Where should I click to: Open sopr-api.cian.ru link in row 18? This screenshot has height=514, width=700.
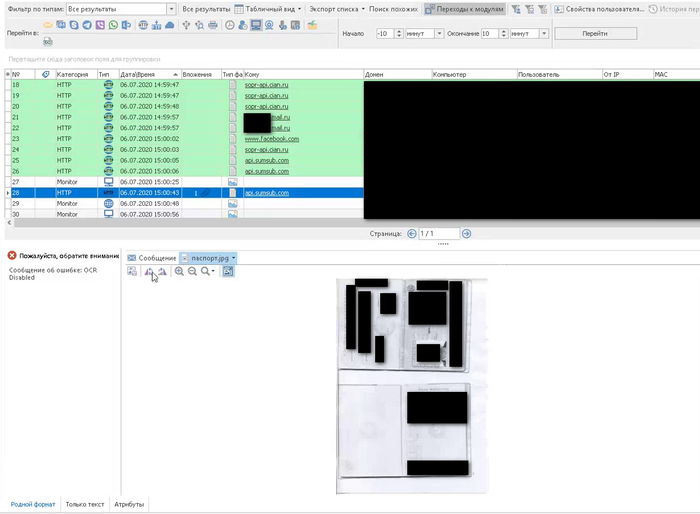click(x=267, y=85)
